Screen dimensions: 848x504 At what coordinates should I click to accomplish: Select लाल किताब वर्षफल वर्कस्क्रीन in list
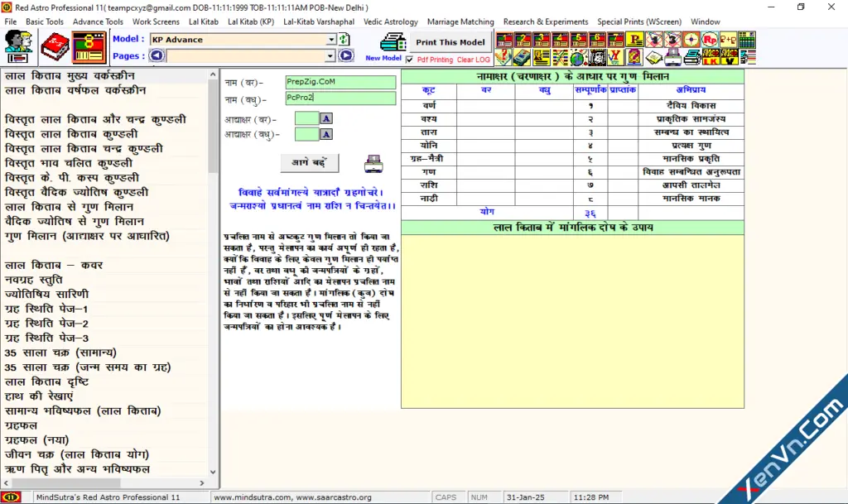click(75, 90)
